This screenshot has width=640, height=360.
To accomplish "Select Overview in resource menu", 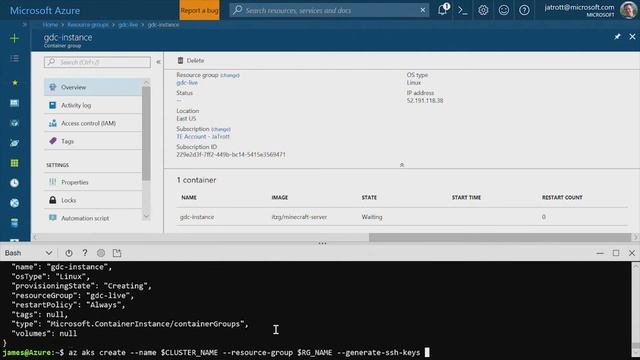I will (93, 87).
